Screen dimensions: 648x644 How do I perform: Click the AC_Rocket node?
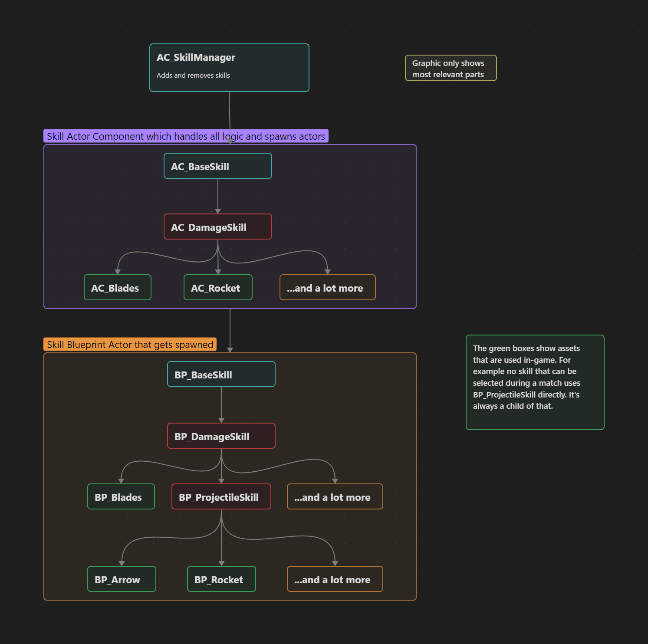coord(217,288)
